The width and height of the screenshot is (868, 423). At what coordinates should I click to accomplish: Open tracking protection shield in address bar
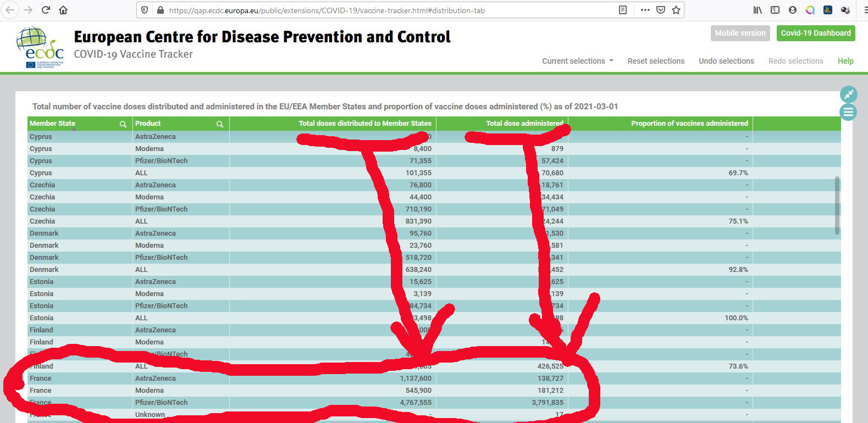coord(145,10)
